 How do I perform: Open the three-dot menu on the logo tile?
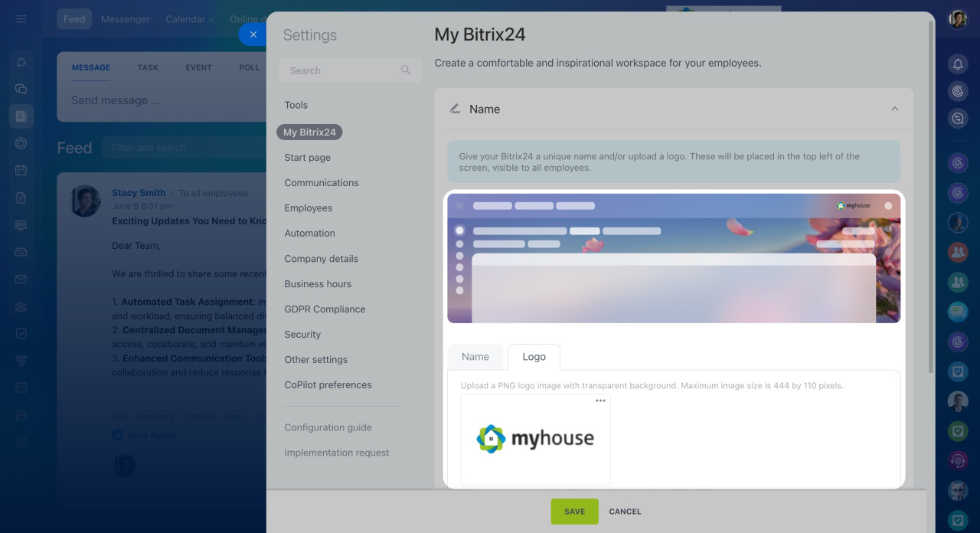click(x=600, y=401)
